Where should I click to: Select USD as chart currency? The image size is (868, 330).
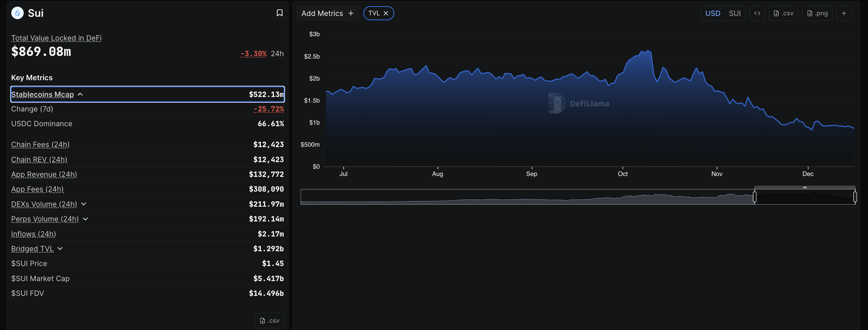tap(713, 13)
